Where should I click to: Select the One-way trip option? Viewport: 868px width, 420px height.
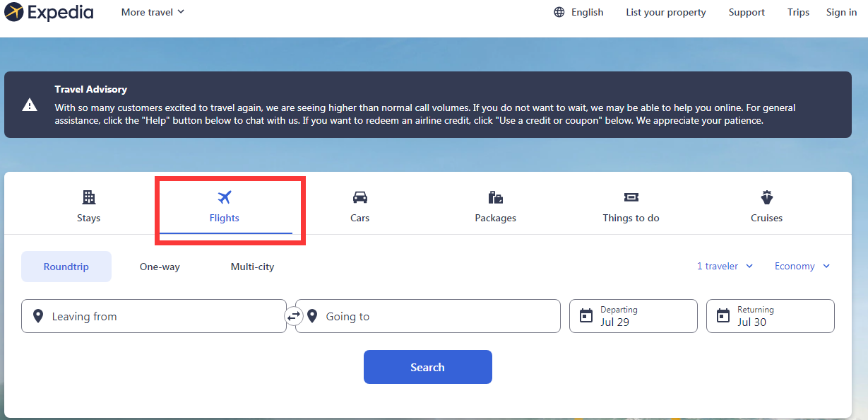pos(160,267)
